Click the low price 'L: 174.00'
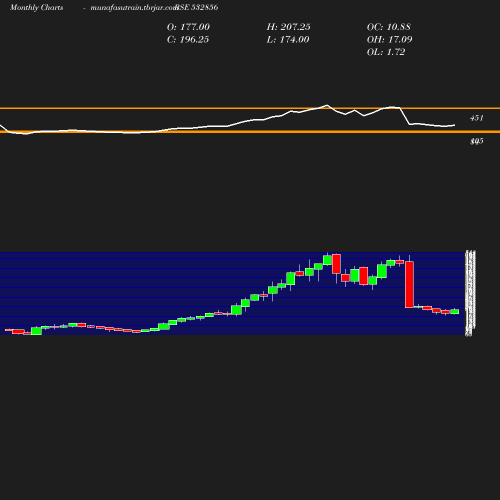Image resolution: width=500 pixels, height=500 pixels. (x=288, y=39)
